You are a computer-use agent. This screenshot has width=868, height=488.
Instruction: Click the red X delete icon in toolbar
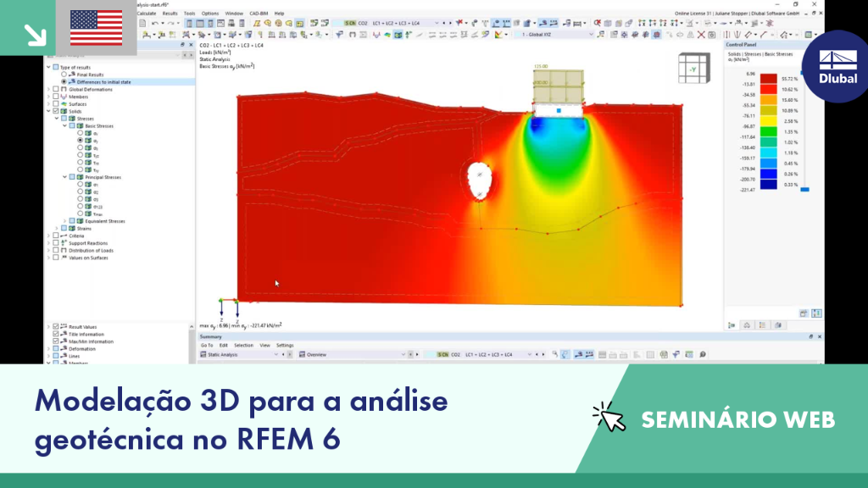(x=701, y=34)
